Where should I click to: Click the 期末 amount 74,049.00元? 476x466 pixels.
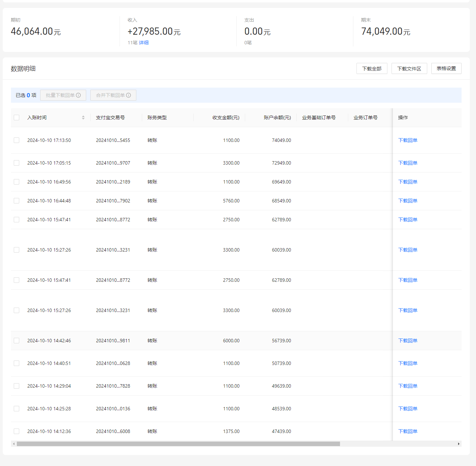[386, 31]
